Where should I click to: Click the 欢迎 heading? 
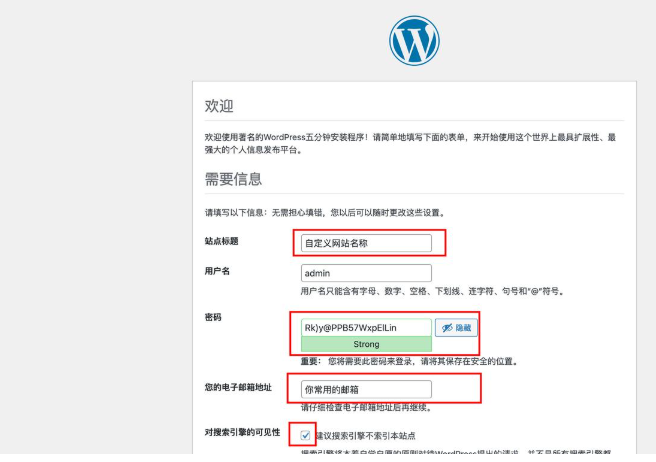tap(219, 106)
